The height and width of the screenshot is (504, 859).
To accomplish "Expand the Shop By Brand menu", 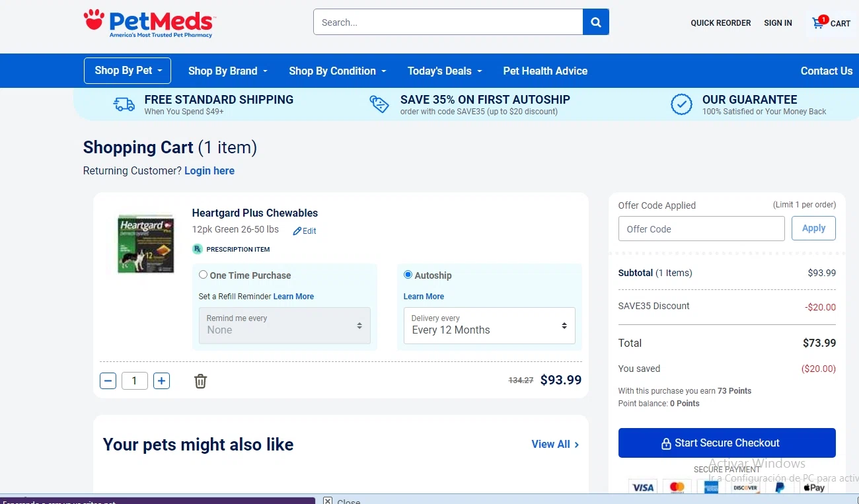I will (227, 71).
